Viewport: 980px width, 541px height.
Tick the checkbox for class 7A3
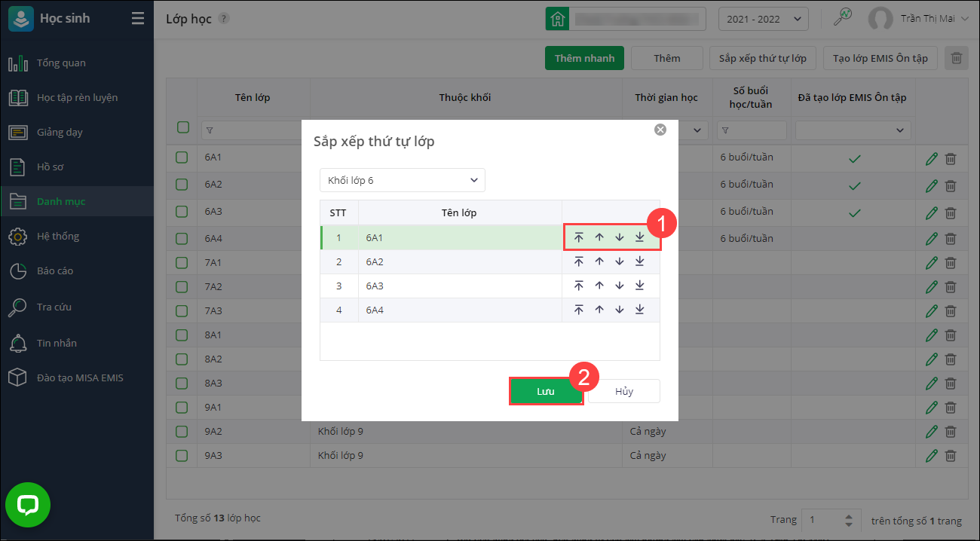click(x=182, y=311)
